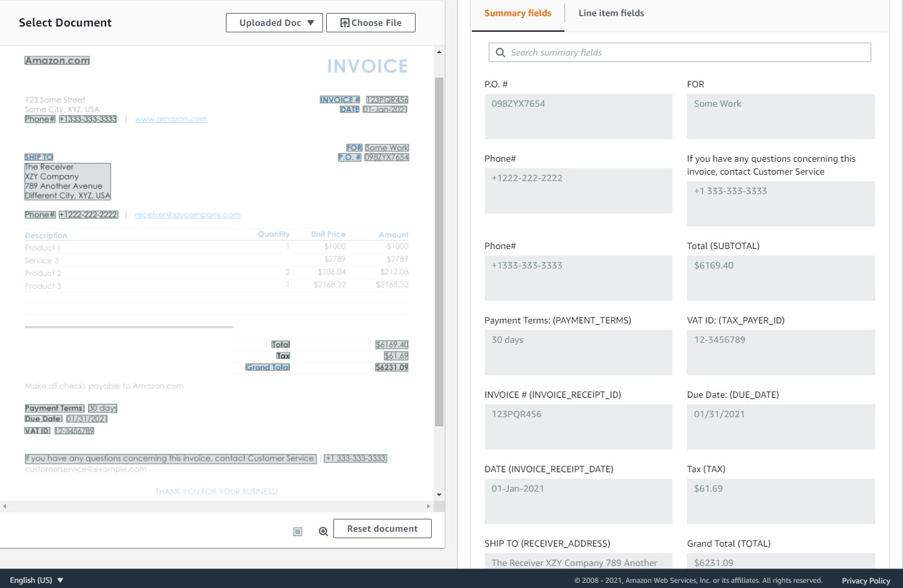
Task: Click the document panel vertical scrollbar
Action: click(x=440, y=259)
